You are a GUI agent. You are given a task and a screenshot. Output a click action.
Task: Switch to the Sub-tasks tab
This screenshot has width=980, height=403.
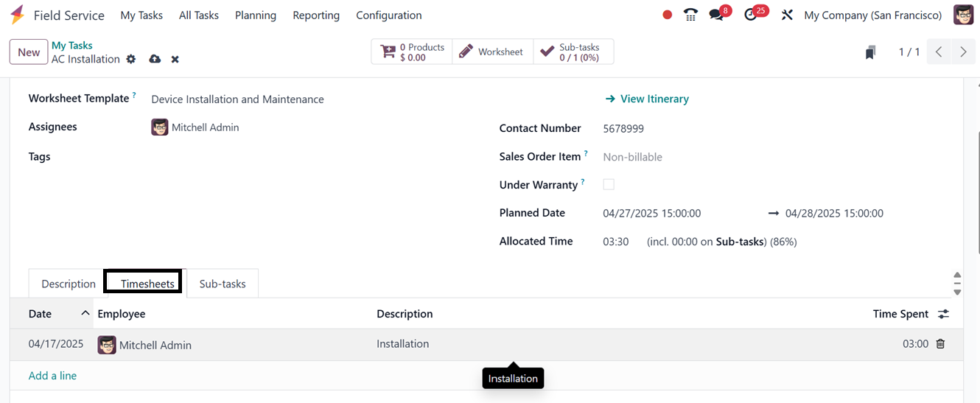tap(223, 284)
